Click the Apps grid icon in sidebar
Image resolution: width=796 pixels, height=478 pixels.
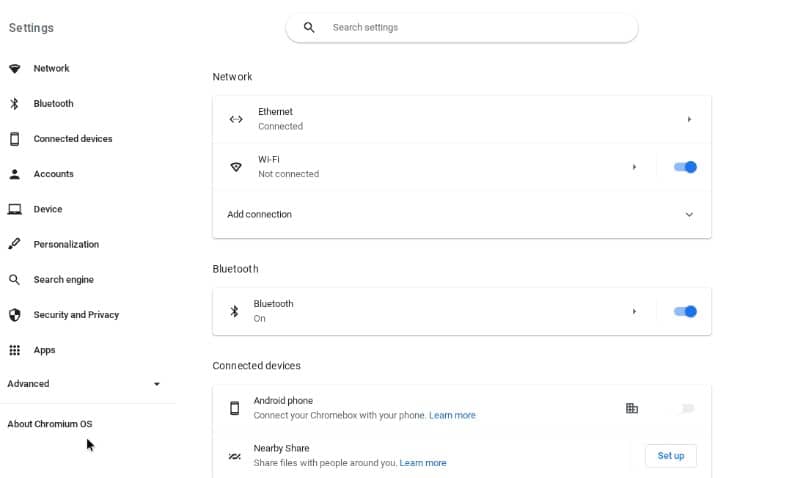click(x=15, y=350)
